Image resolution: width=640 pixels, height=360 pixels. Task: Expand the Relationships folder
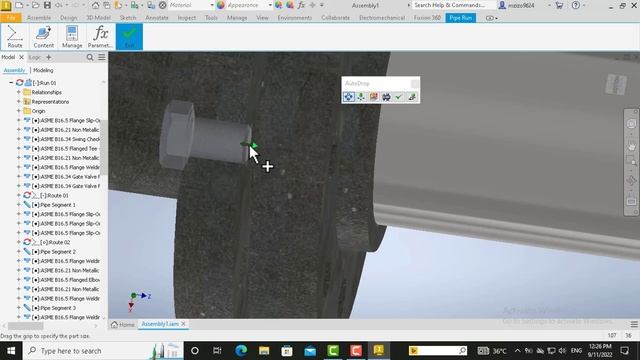[x=18, y=92]
